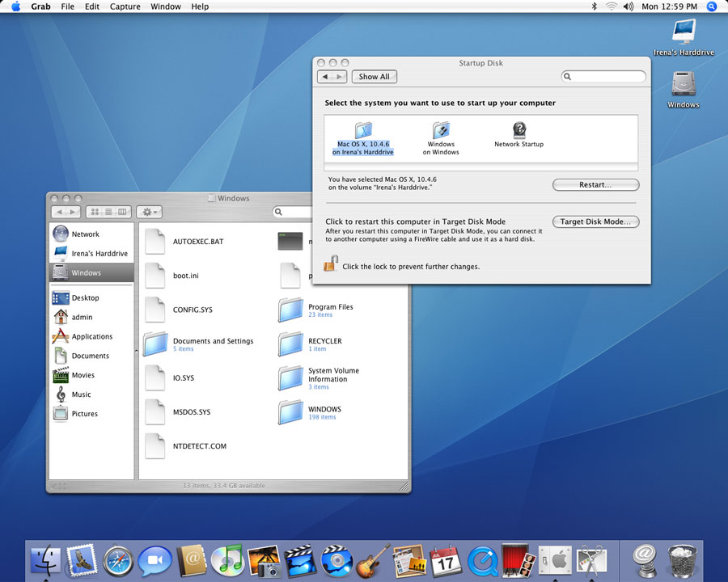Click the lock to prevent further changes
728x582 pixels.
[331, 264]
